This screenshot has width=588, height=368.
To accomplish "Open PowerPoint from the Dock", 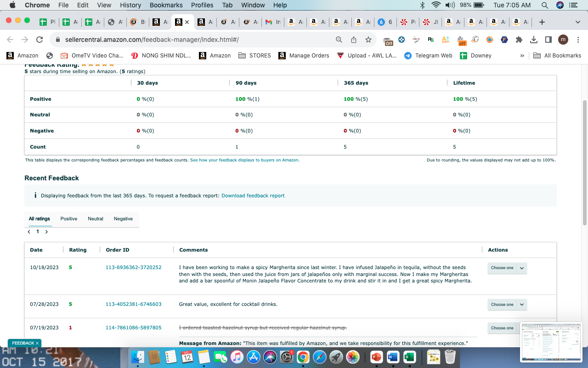I will 376,357.
